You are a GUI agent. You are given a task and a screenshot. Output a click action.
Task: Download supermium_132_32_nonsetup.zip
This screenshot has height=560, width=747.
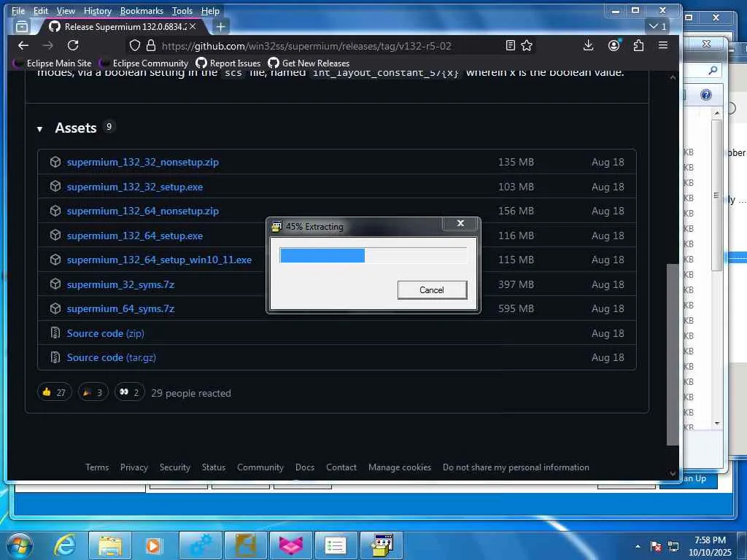pos(142,162)
